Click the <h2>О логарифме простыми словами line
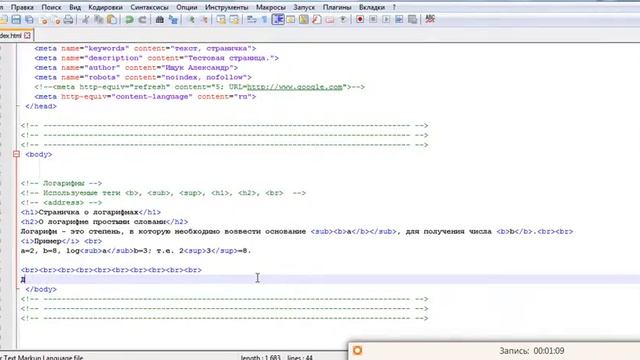Image resolution: width=640 pixels, height=360 pixels. 104,222
